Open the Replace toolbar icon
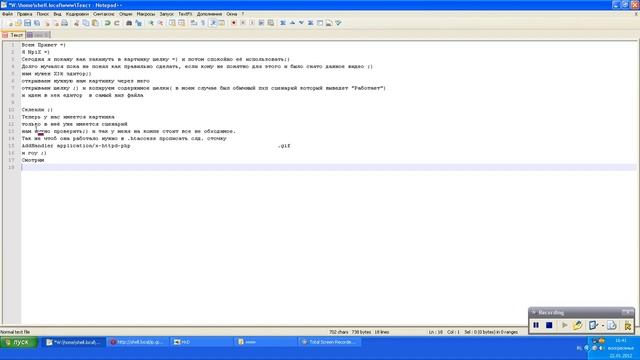Screen dimensions: 640x360 pyautogui.click(x=139, y=23)
